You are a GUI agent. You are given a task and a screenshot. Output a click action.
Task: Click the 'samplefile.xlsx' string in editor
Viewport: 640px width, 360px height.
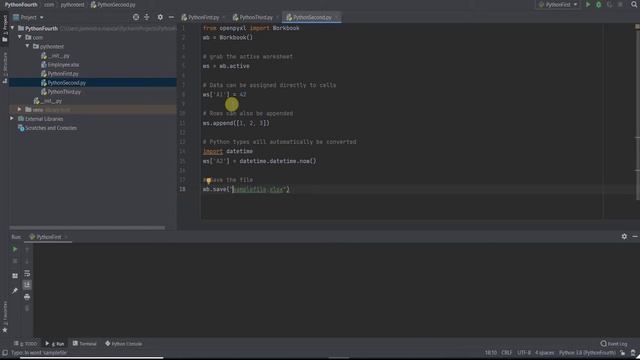259,189
